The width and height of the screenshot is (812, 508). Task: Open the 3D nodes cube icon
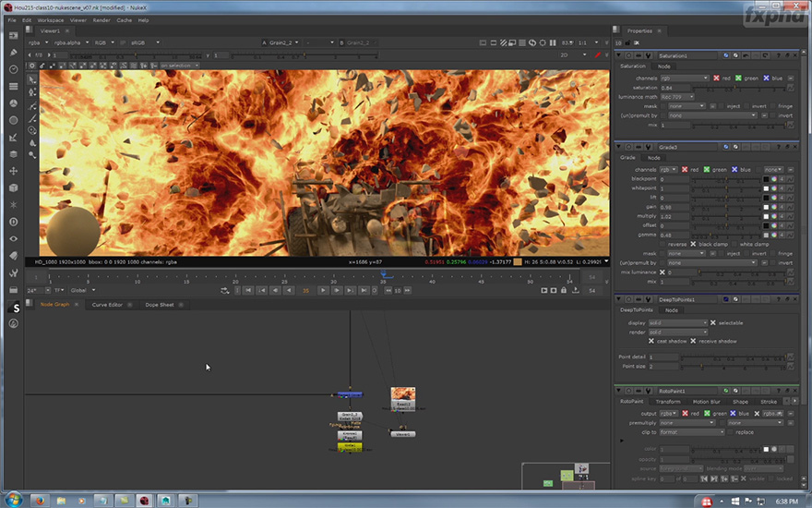pos(14,187)
